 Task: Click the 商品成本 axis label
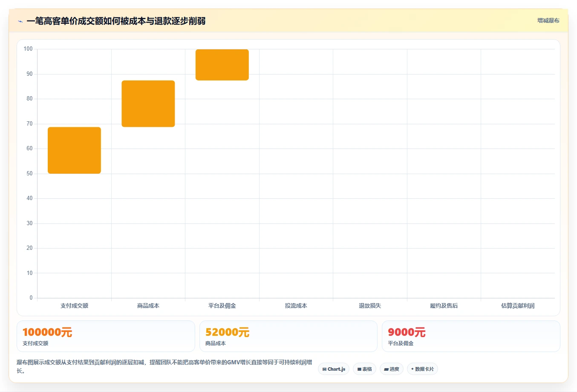[148, 306]
